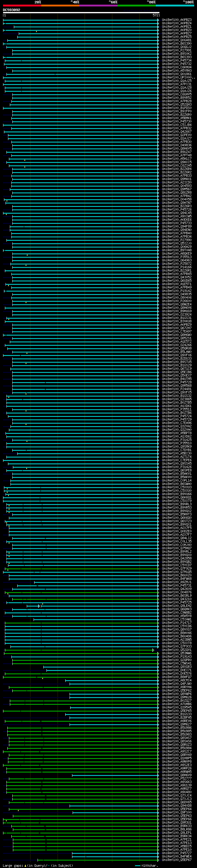The height and width of the screenshot is (868, 197).
Task: Click the UniRef100_P45733 label
Action: (177, 224)
